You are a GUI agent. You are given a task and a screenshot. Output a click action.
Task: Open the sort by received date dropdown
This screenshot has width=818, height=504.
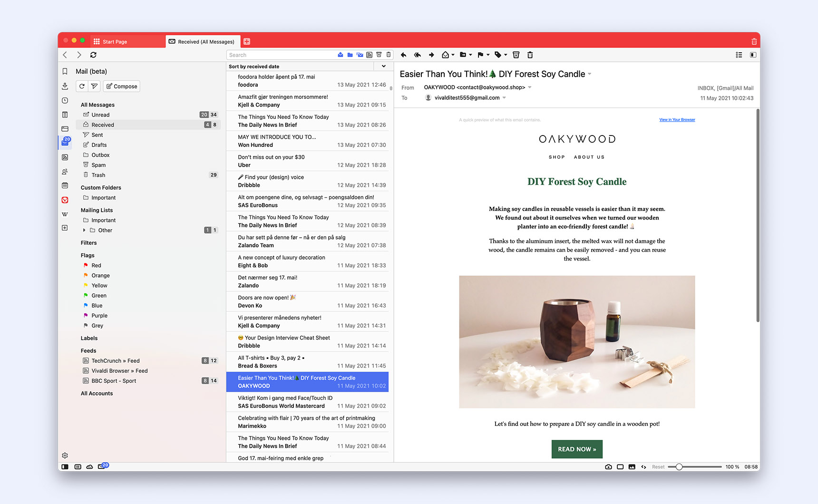(383, 66)
